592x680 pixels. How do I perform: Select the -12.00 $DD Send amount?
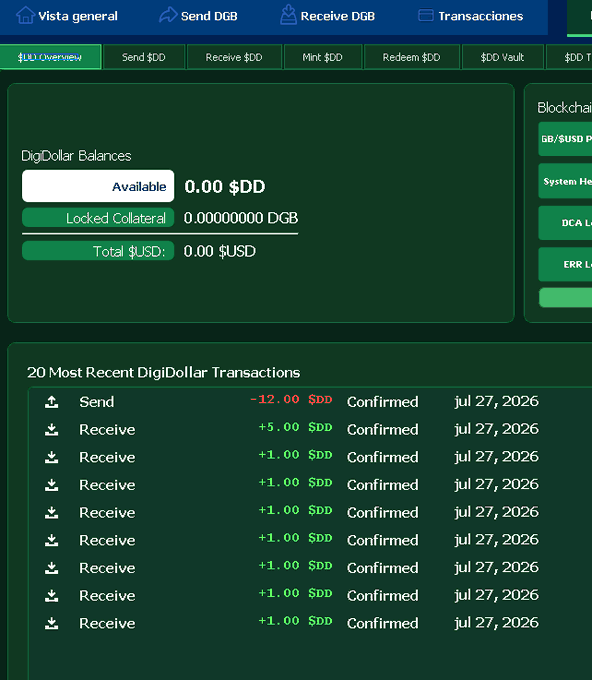point(291,399)
